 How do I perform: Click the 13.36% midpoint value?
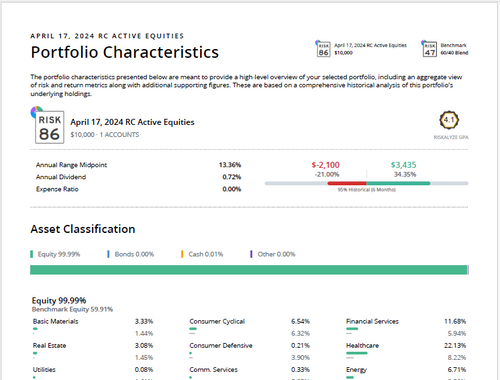(x=230, y=165)
